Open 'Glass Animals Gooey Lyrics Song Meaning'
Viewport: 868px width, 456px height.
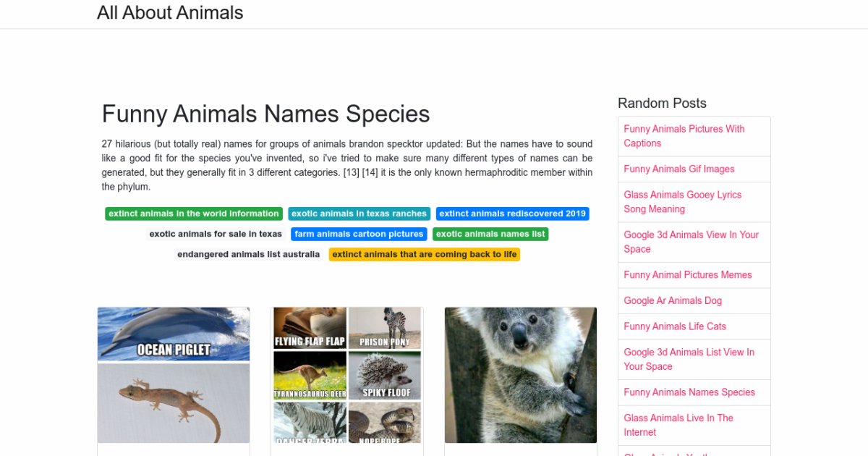pyautogui.click(x=682, y=202)
